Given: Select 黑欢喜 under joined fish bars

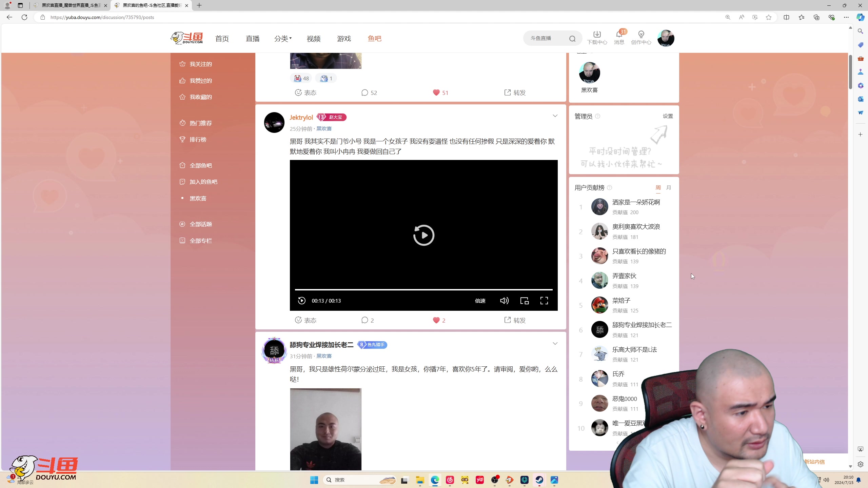Looking at the screenshot, I should (x=198, y=198).
